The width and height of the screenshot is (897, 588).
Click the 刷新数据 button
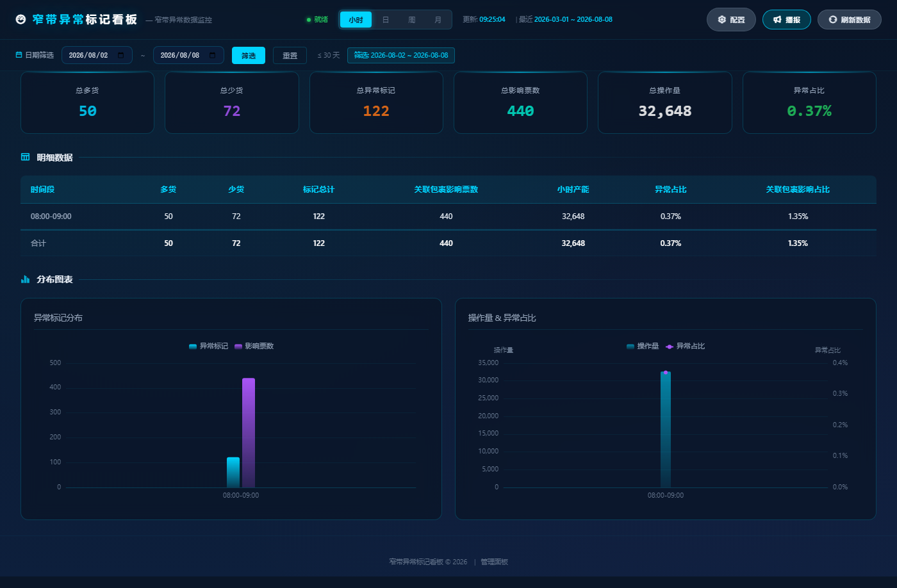click(849, 20)
